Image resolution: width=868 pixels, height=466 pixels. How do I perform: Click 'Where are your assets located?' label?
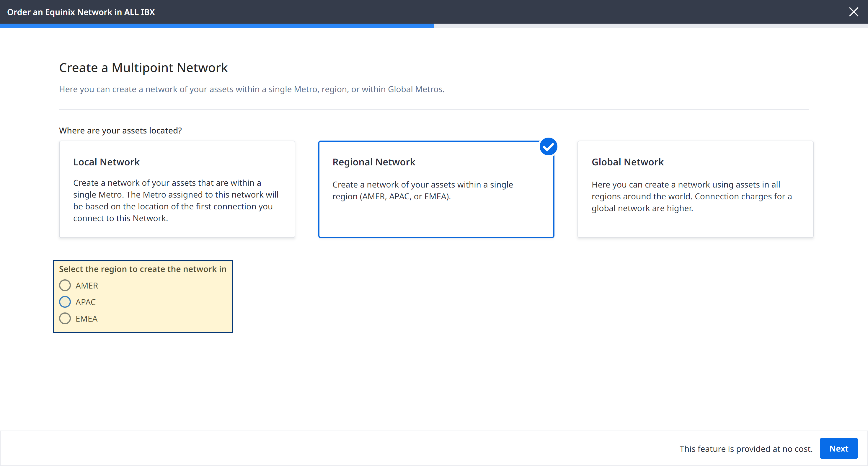(x=120, y=131)
